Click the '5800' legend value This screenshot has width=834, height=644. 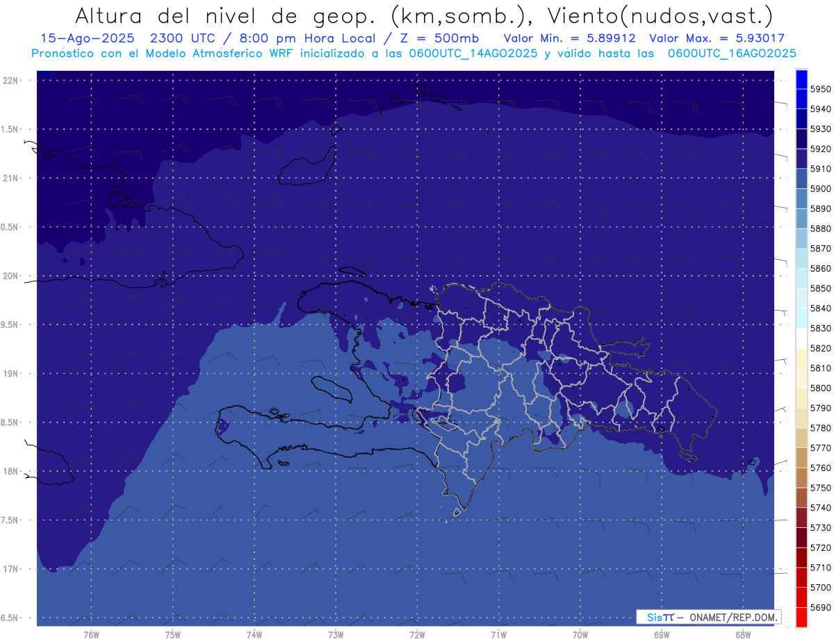pyautogui.click(x=819, y=388)
